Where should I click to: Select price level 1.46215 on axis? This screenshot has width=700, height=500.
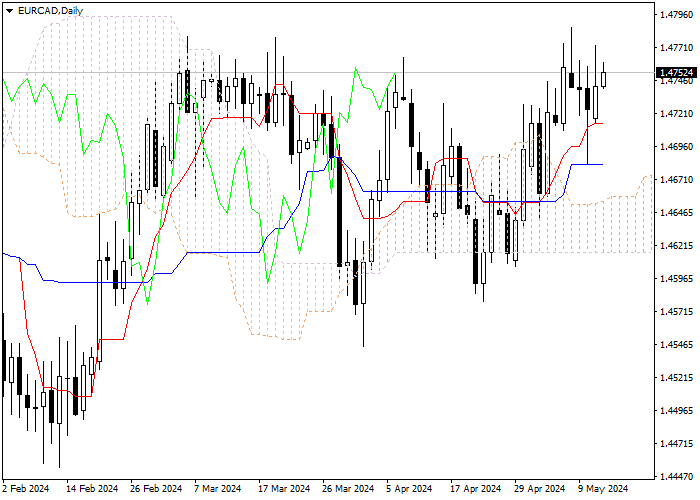[677, 246]
